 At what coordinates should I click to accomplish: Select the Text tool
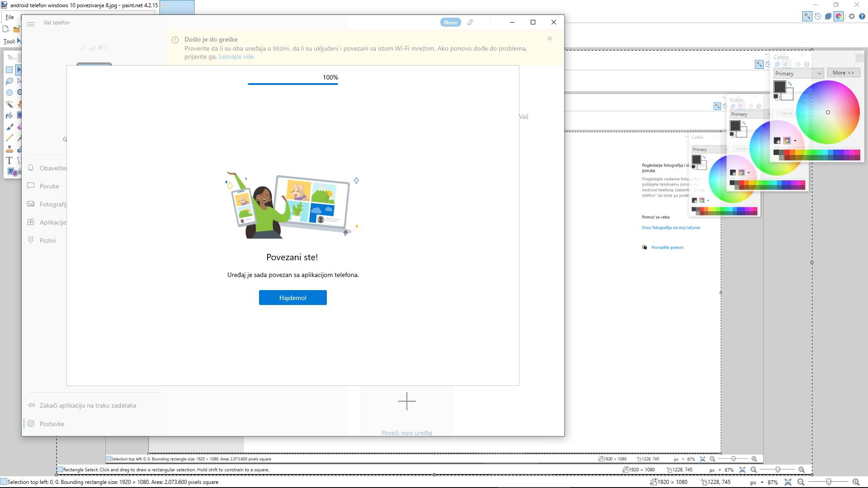pos(8,160)
